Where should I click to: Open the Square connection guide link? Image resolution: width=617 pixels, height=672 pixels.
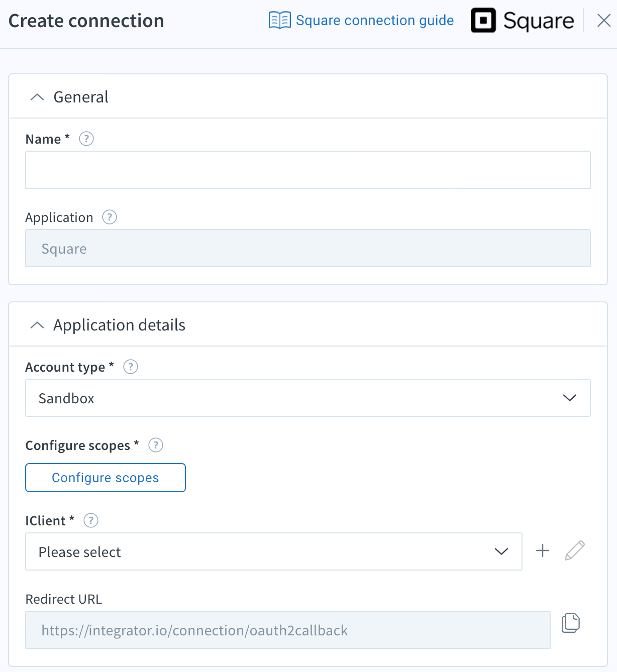pyautogui.click(x=375, y=20)
